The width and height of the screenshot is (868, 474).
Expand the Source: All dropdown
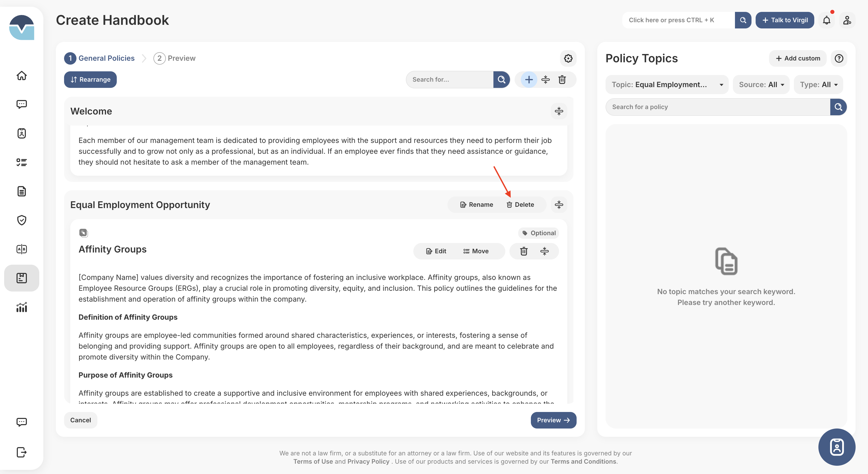coord(761,85)
